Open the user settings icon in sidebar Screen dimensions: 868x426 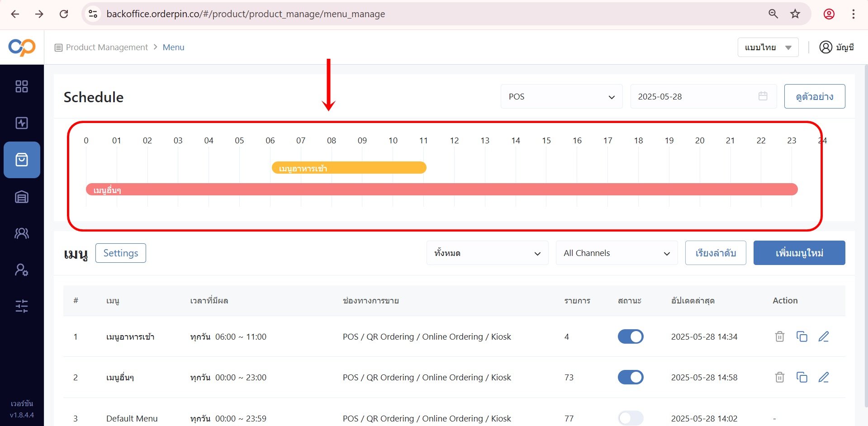click(x=22, y=270)
